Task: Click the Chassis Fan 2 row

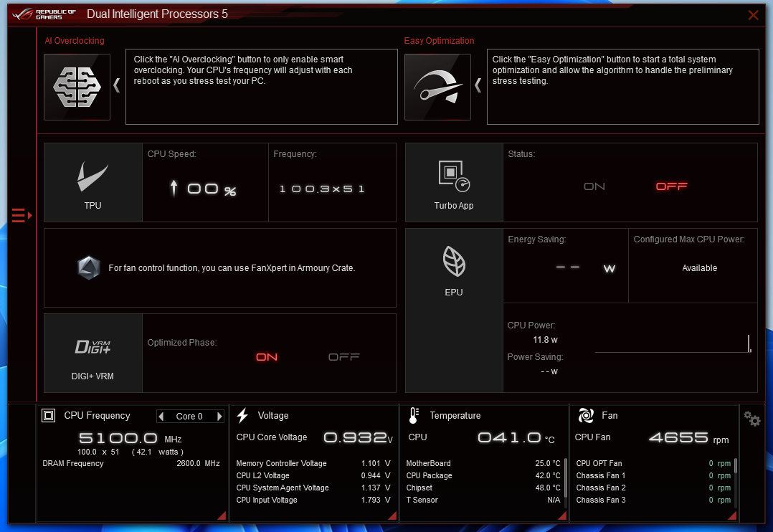Action: click(654, 488)
